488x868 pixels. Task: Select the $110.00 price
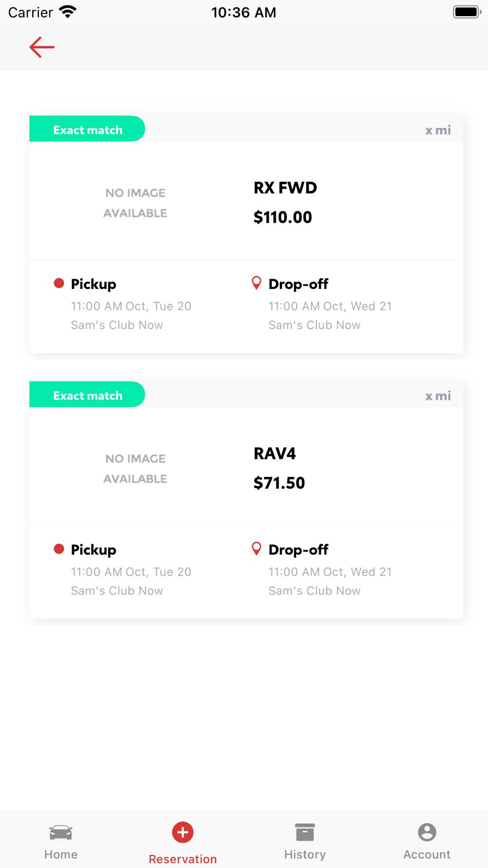tap(283, 217)
